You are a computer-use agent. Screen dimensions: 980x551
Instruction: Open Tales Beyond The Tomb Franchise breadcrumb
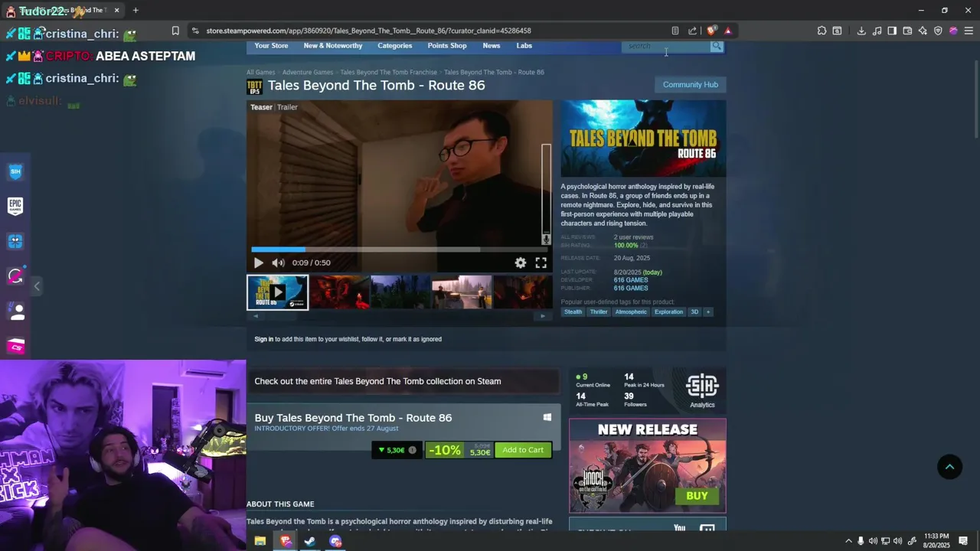389,73
